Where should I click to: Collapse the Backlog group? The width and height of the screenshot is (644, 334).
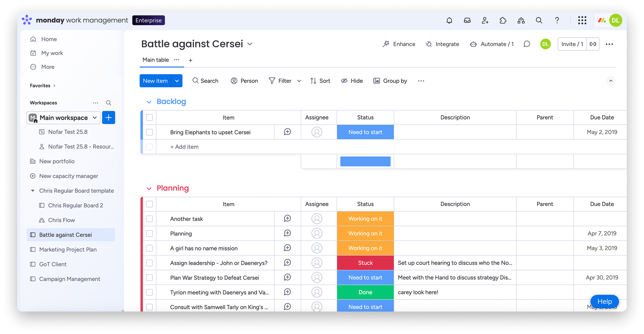click(149, 102)
